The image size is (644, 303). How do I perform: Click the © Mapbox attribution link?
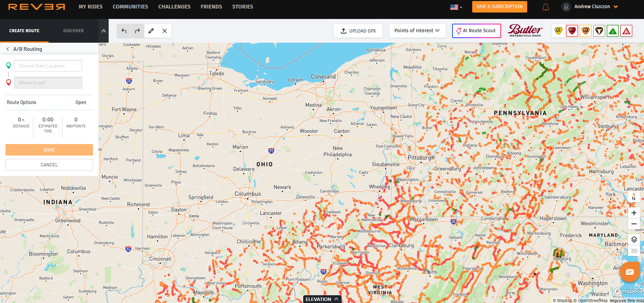pos(562,300)
